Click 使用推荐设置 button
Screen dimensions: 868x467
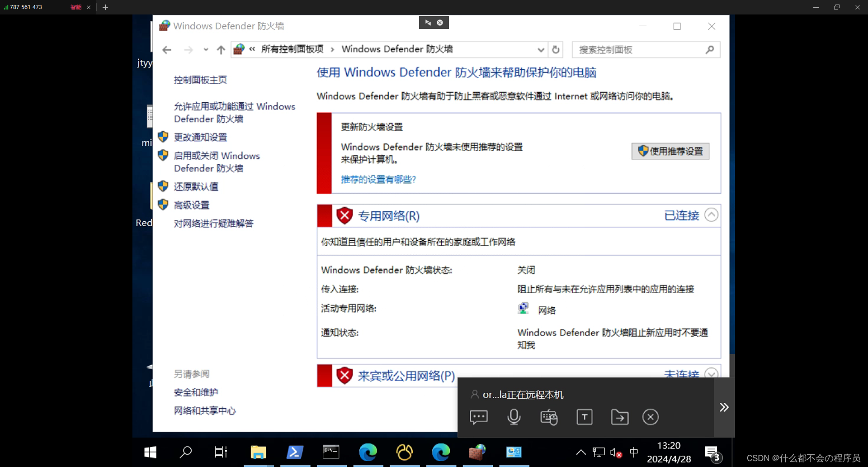click(670, 151)
